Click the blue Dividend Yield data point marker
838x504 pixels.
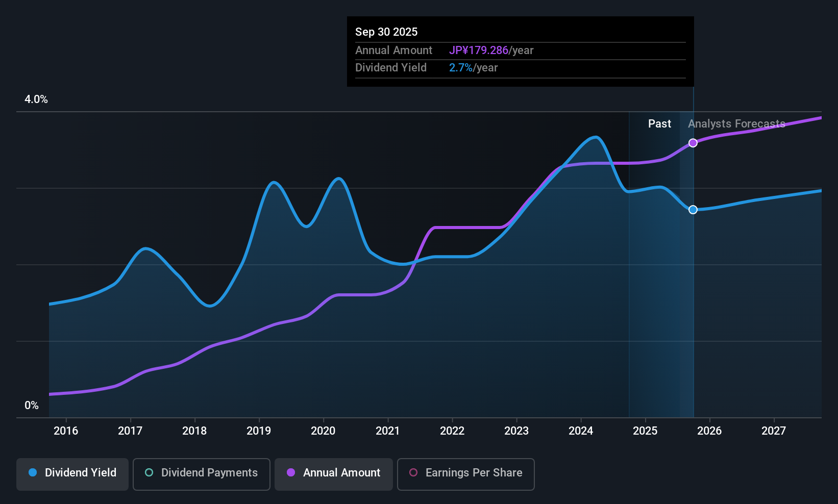click(693, 210)
